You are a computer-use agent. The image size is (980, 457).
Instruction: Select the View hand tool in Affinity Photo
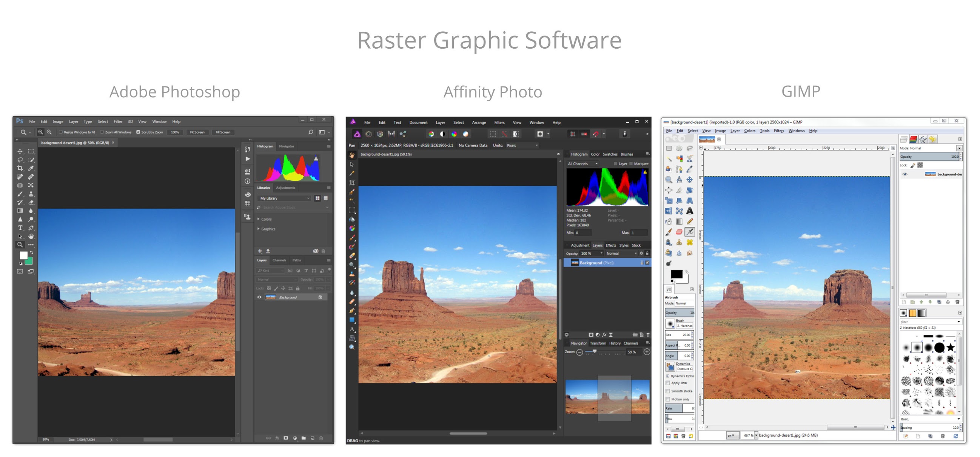pos(352,155)
